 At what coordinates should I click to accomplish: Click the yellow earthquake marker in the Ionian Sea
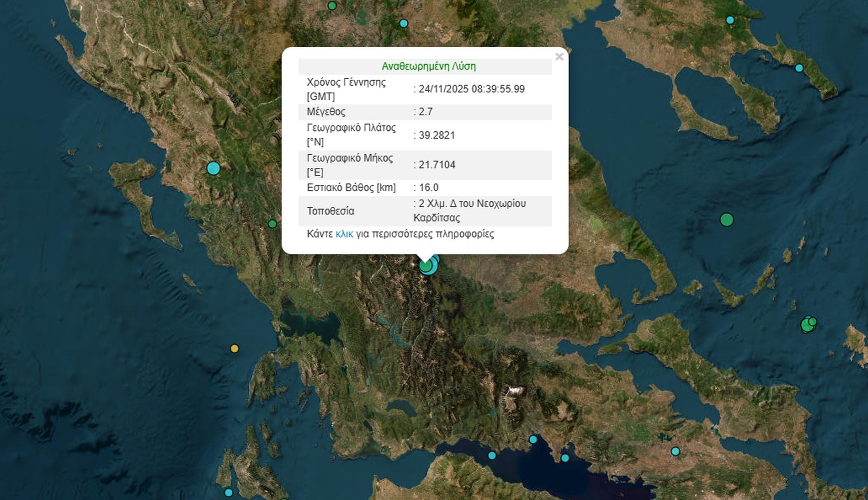click(234, 348)
